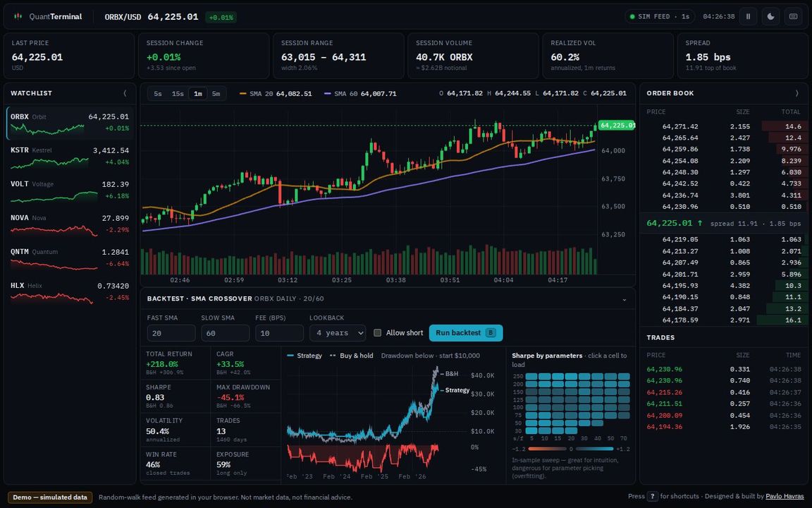
Task: Open the Lookback dropdown
Action: click(338, 333)
